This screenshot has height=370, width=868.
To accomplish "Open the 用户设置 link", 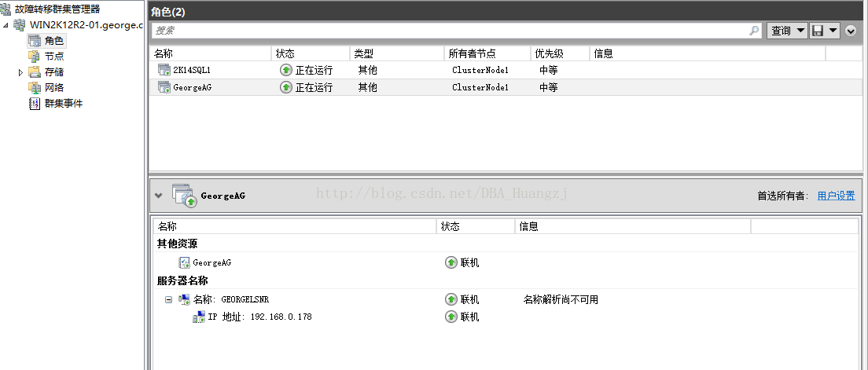I will 836,196.
